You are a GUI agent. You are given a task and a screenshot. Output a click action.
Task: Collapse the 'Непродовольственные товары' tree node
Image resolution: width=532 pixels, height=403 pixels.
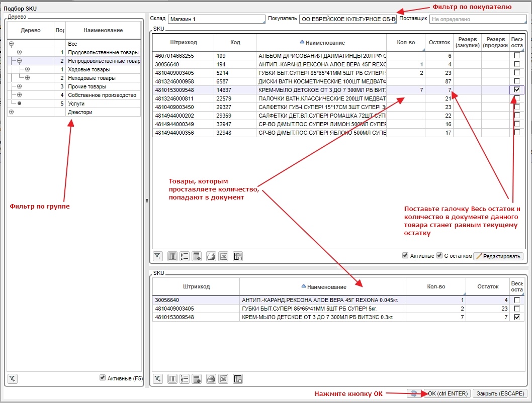[20, 61]
